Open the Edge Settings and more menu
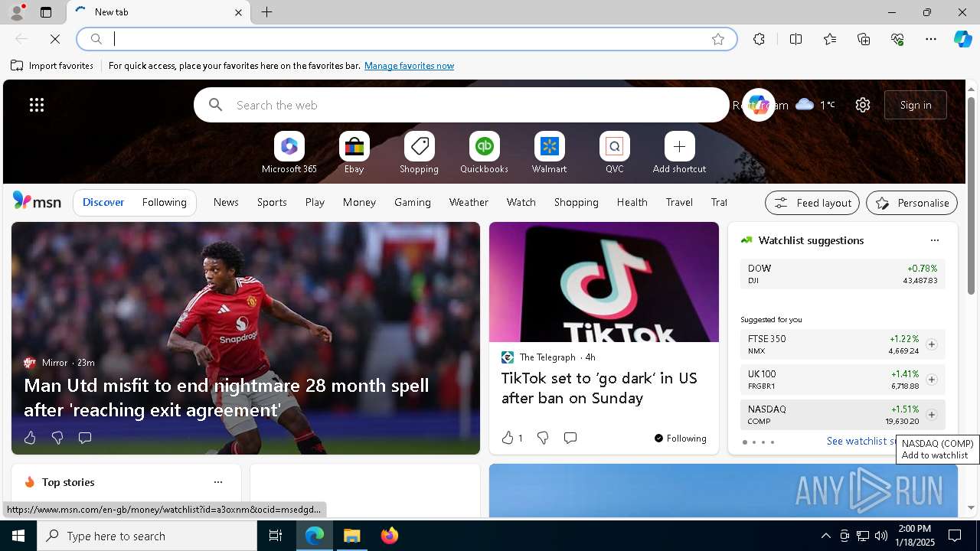Viewport: 980px width, 551px height. pyautogui.click(x=931, y=39)
